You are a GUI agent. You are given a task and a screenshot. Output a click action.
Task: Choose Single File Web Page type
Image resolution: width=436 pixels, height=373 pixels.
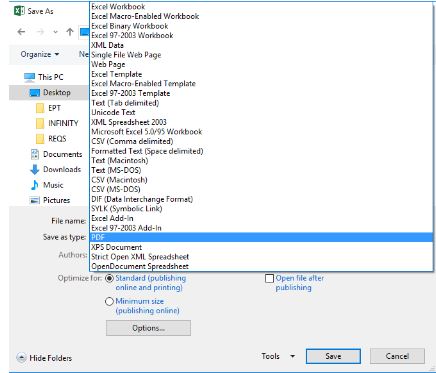262,55
